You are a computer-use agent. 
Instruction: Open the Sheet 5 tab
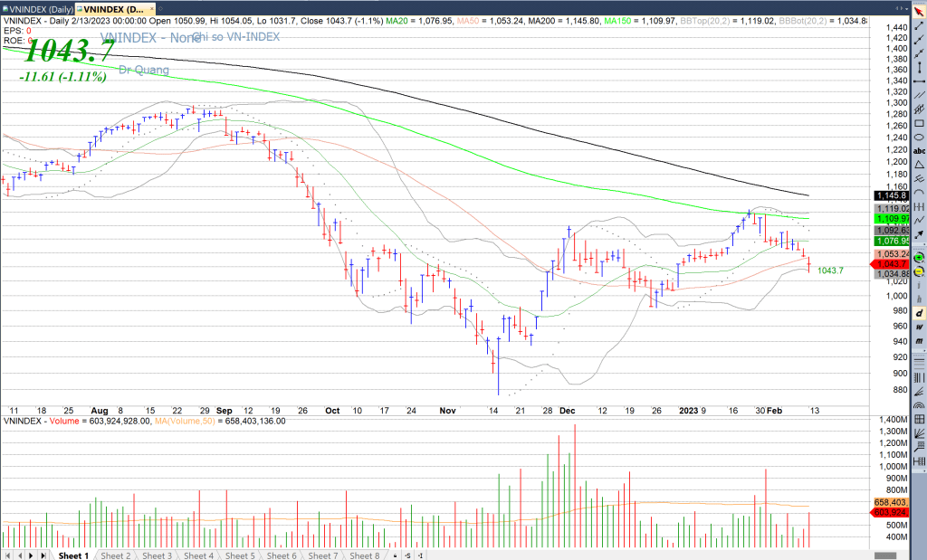click(240, 555)
